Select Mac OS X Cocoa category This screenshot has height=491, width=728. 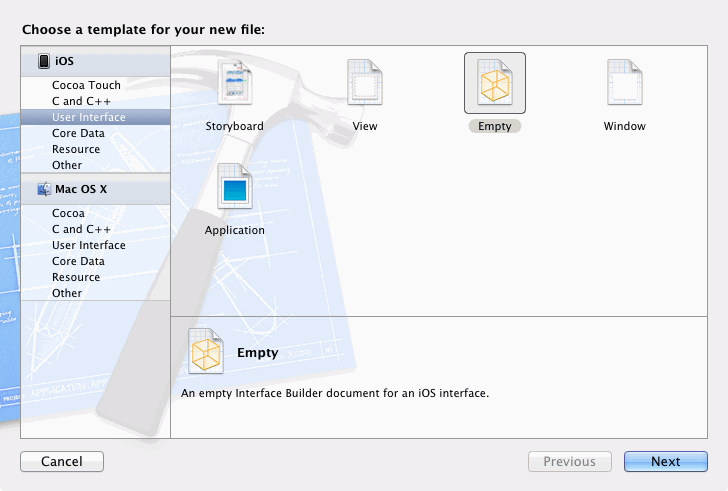pyautogui.click(x=68, y=213)
